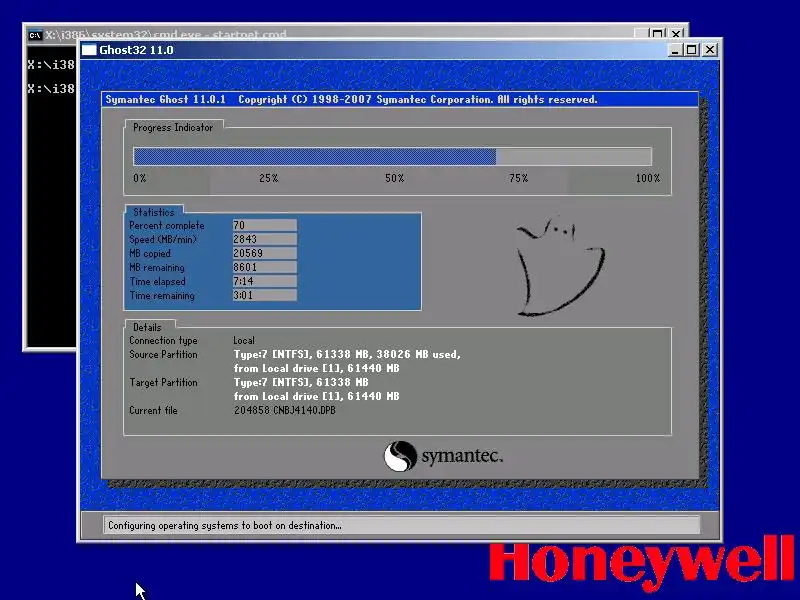Click the Progress Indicator group label

click(173, 128)
